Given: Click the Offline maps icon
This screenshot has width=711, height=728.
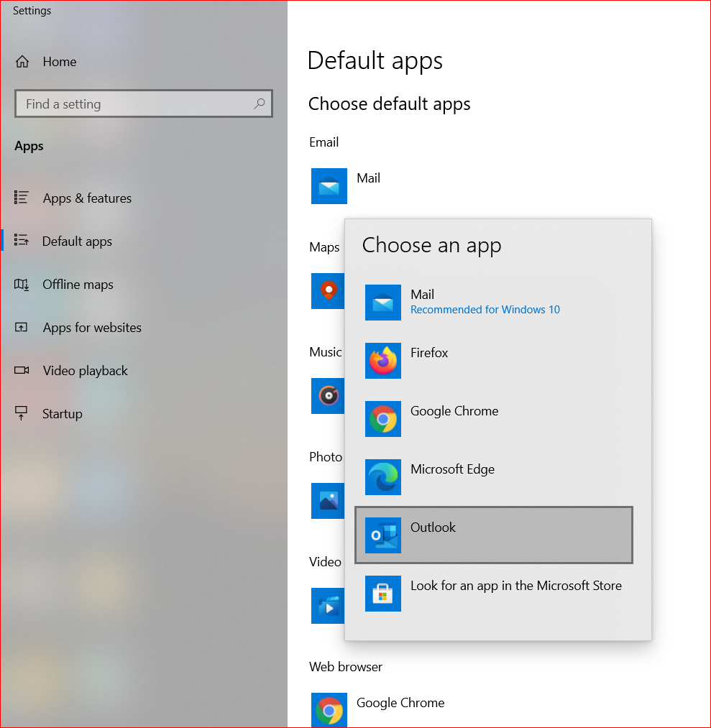Looking at the screenshot, I should pos(22,284).
